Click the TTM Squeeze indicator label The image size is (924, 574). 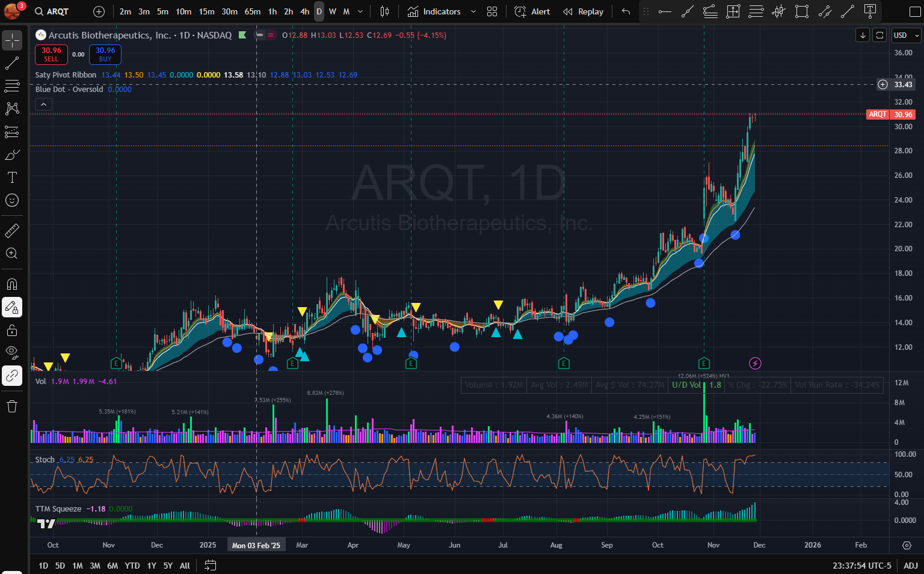[58, 509]
